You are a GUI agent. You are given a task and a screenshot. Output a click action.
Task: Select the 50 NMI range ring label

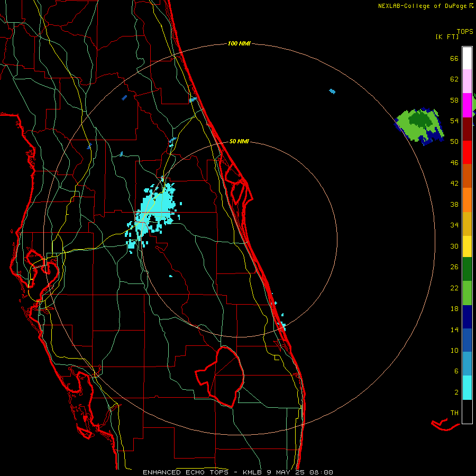(x=239, y=141)
